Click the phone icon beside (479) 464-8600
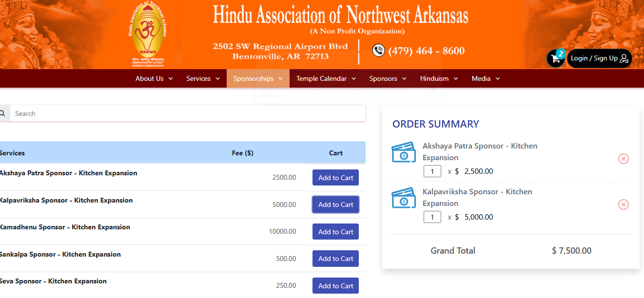The height and width of the screenshot is (298, 644). click(378, 50)
